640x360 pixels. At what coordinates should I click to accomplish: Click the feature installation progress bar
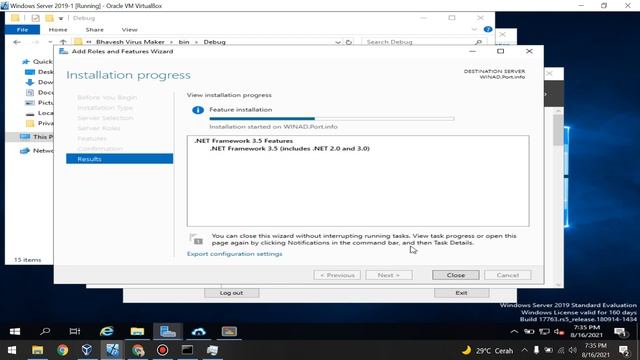click(331, 118)
